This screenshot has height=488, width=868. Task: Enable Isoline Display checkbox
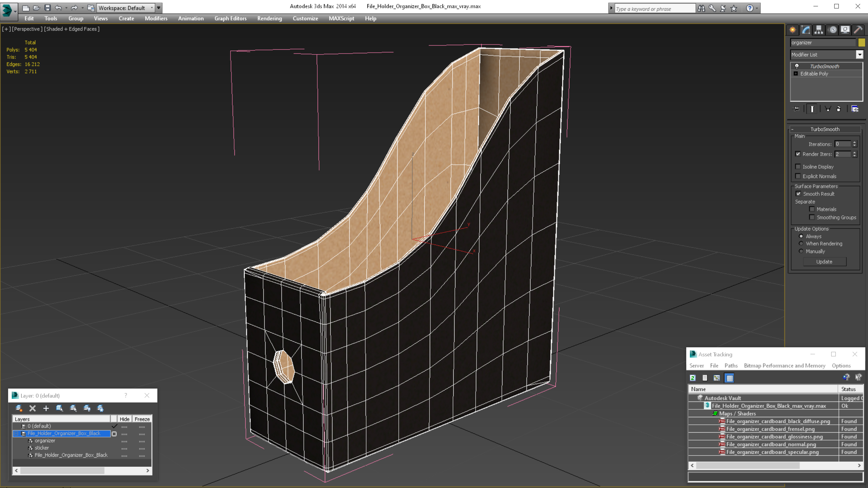798,167
